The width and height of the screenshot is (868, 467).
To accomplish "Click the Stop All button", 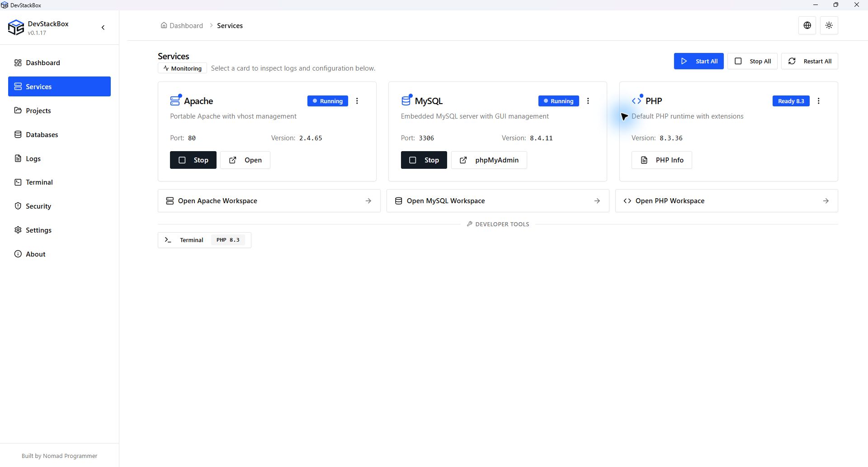I will pos(753,61).
